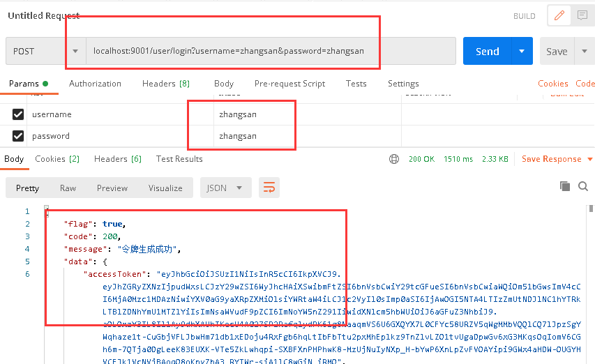The width and height of the screenshot is (595, 364).
Task: Click the 1510 ms response time
Action: coord(458,159)
